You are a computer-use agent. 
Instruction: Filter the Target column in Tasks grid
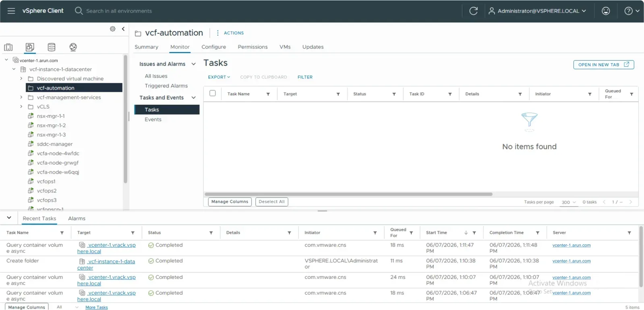coord(338,94)
